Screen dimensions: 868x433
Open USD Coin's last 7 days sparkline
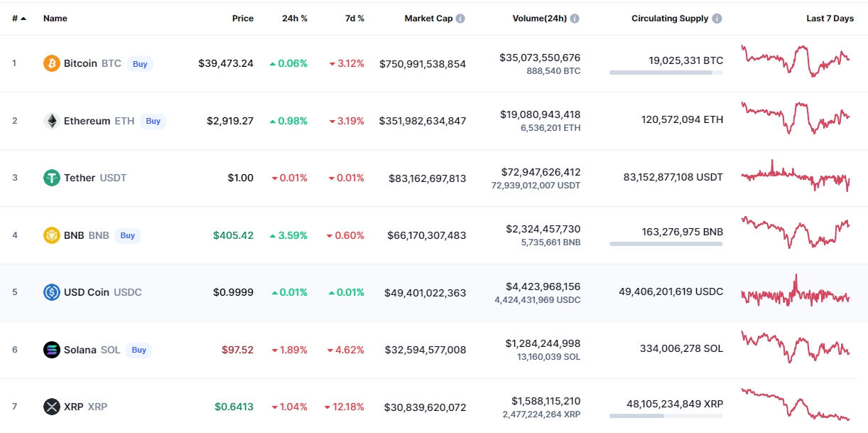click(x=796, y=290)
